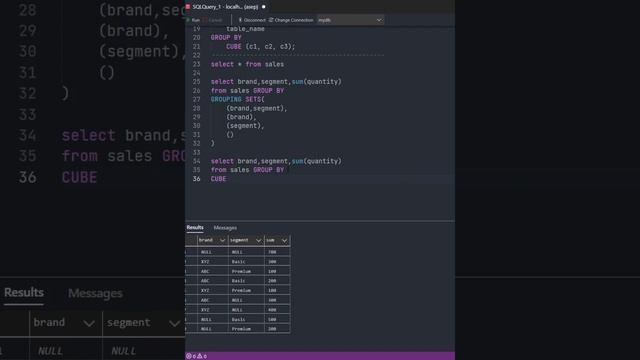Screen dimensions: 640x360
Task: Click the unsaved-changes dot on the SQLQuery_1 tab
Action: coord(263,7)
